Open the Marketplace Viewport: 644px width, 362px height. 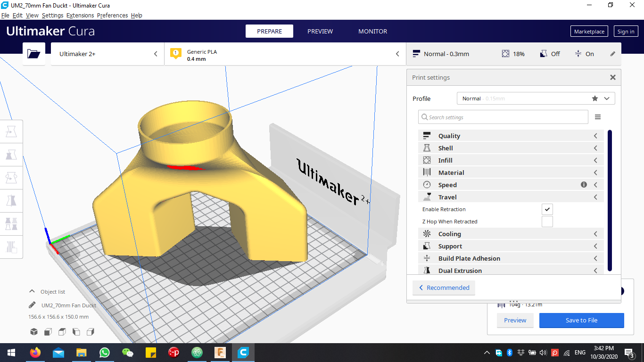(589, 32)
